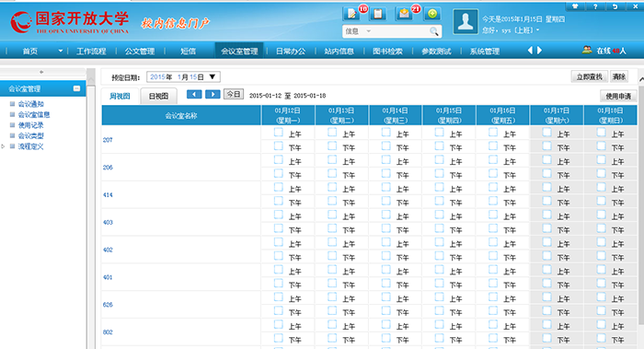Switch to the 周视图 tab
Screen dimensions: 644x349
120,96
